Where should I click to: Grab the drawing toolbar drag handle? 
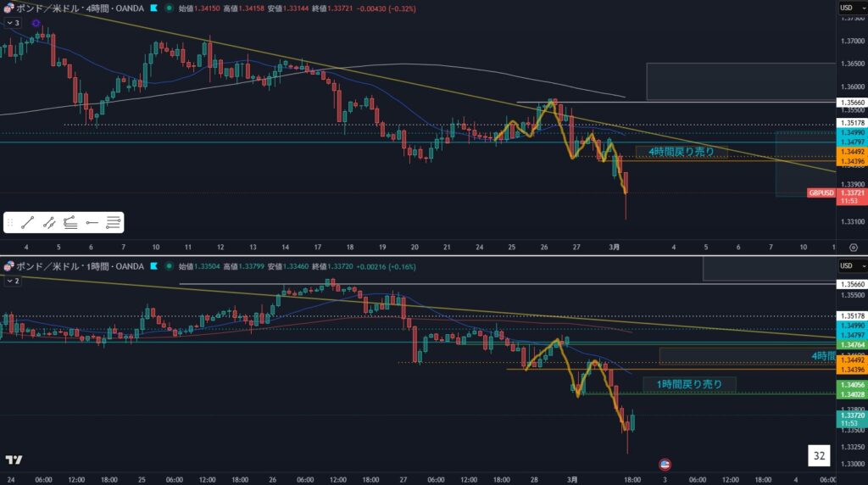point(10,223)
